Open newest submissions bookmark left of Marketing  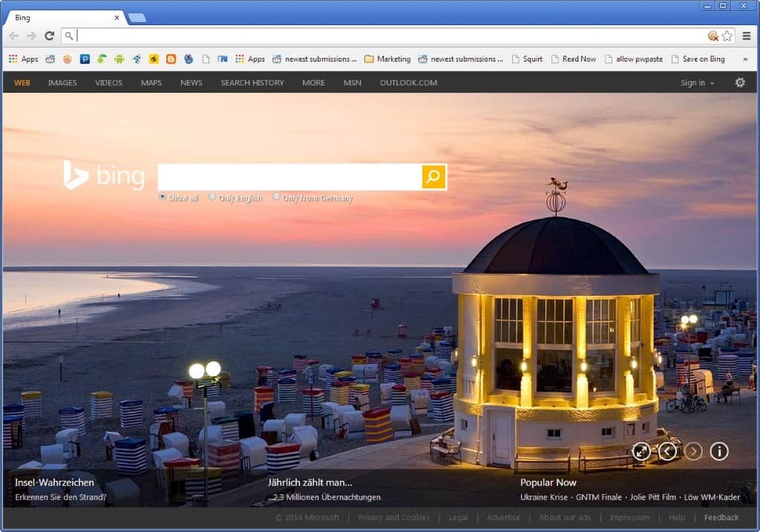(x=315, y=59)
